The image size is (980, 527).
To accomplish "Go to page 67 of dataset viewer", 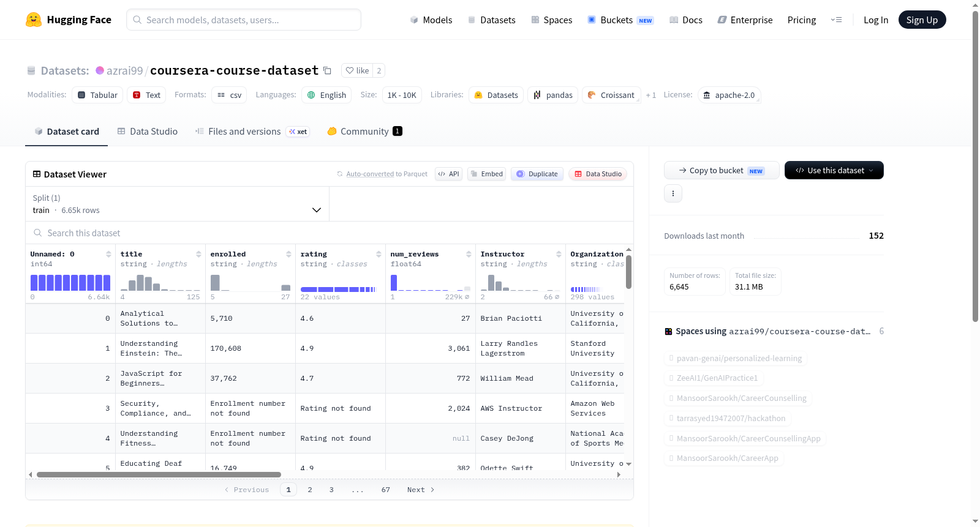I will (385, 489).
